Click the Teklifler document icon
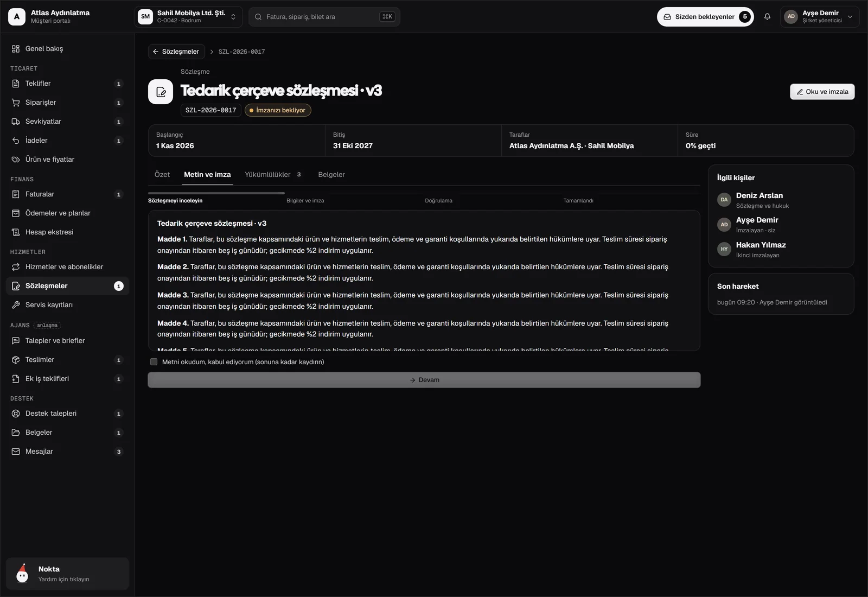This screenshot has height=597, width=868. tap(16, 84)
